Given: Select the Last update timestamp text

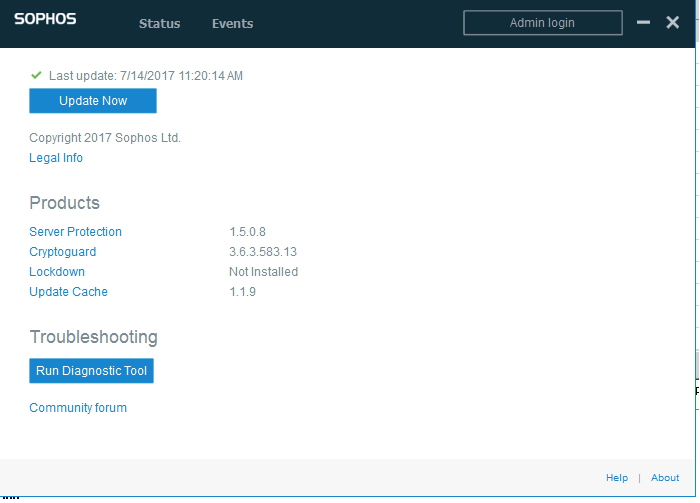Looking at the screenshot, I should coord(146,76).
